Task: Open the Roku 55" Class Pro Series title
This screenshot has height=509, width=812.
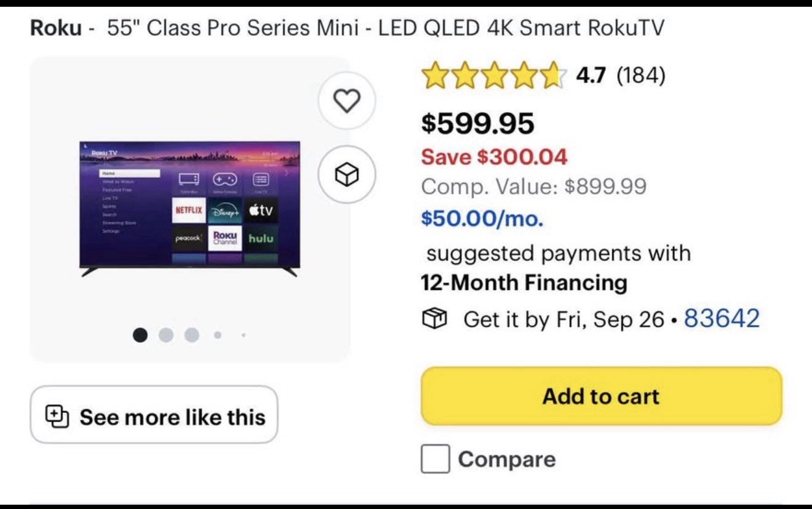Action: (x=348, y=28)
